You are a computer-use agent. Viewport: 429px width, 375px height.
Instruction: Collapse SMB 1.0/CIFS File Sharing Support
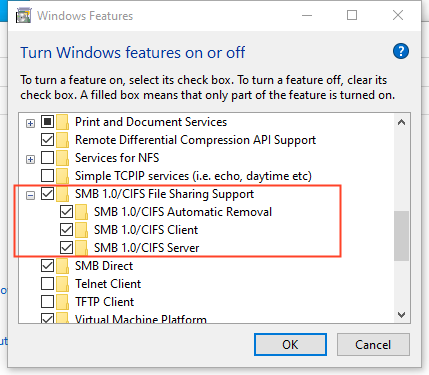pos(30,195)
